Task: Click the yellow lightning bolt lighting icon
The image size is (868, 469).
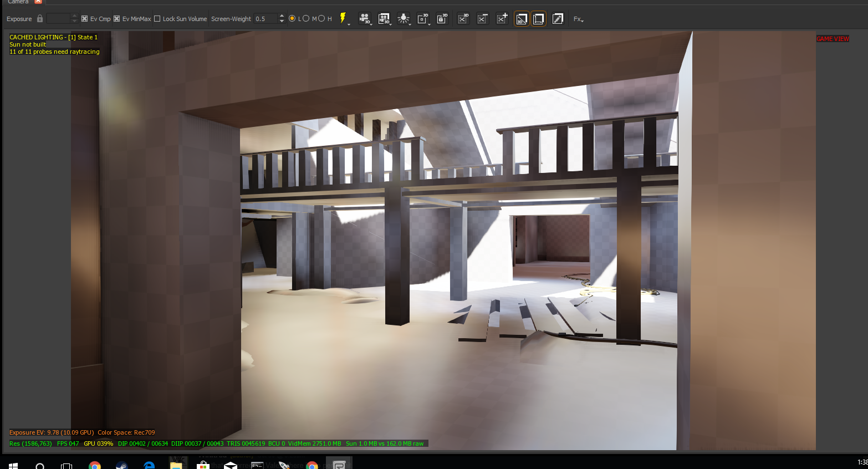Action: 343,18
